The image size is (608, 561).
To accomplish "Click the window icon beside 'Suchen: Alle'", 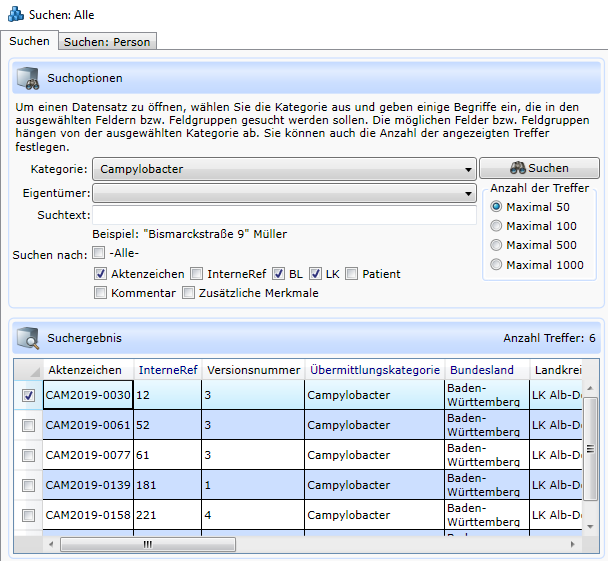I will pos(13,13).
